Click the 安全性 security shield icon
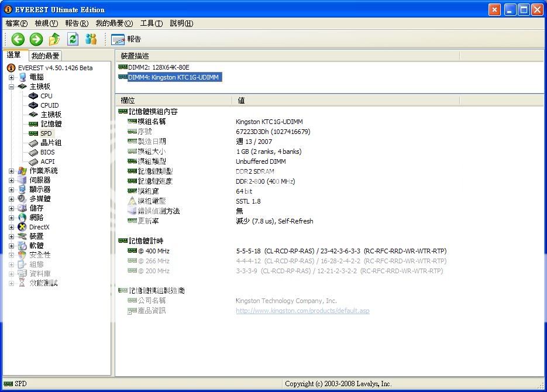The width and height of the screenshot is (547, 392). click(22, 255)
